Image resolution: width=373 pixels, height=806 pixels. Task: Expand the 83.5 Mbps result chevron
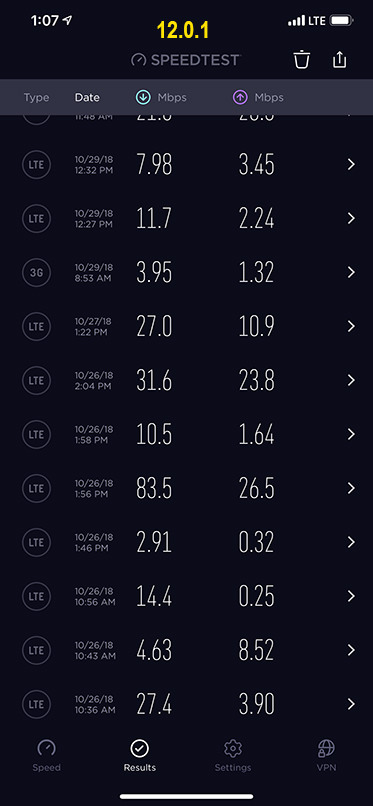point(351,488)
